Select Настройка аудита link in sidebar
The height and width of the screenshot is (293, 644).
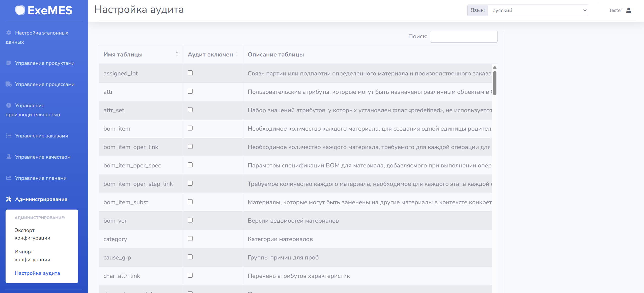coord(37,273)
